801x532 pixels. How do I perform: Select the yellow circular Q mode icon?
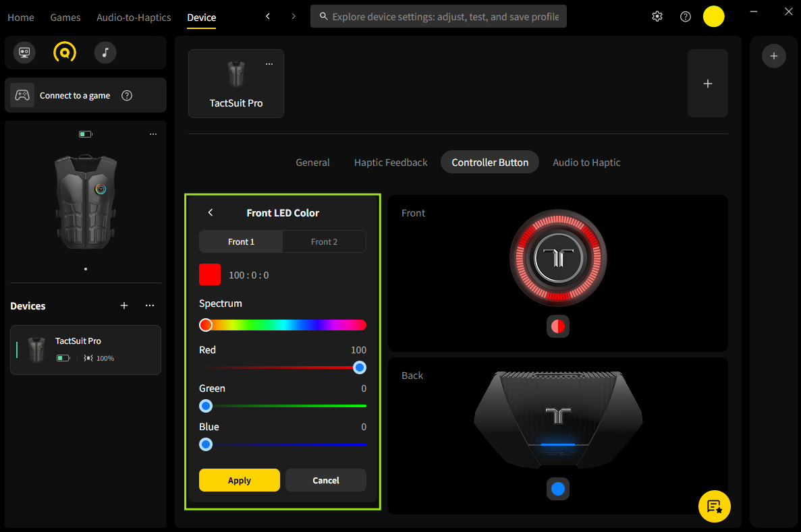point(65,53)
